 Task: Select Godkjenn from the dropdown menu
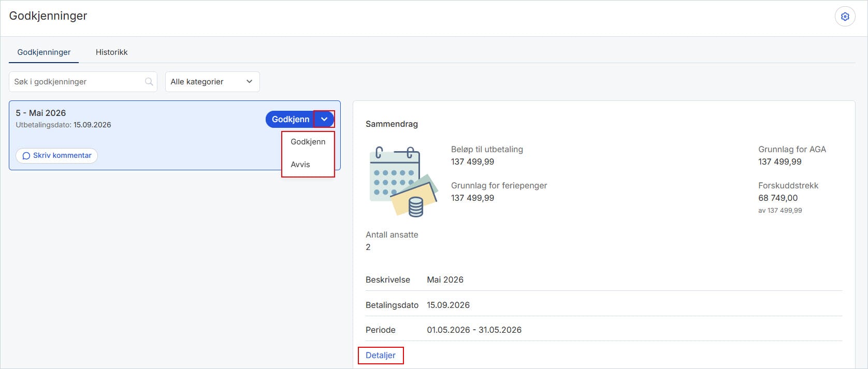coord(308,142)
